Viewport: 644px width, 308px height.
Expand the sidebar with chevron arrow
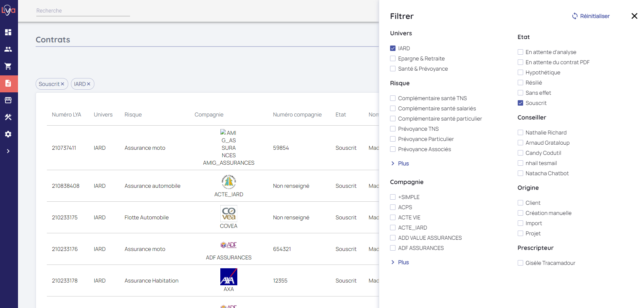pos(8,151)
